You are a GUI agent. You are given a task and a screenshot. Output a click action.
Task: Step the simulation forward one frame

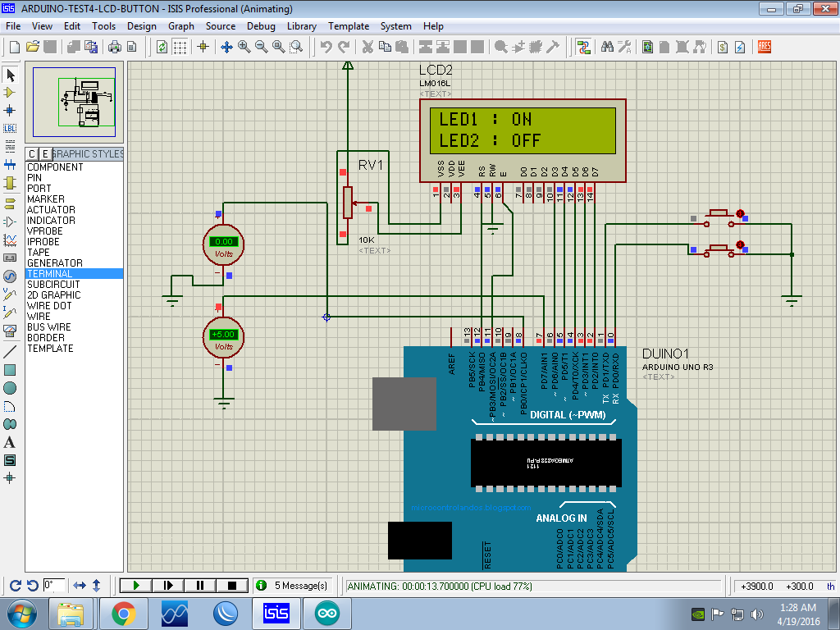point(167,586)
